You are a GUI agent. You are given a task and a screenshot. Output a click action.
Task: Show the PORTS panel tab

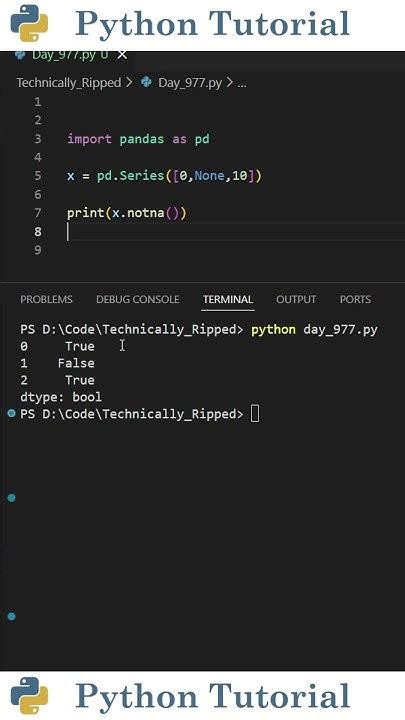tap(355, 299)
